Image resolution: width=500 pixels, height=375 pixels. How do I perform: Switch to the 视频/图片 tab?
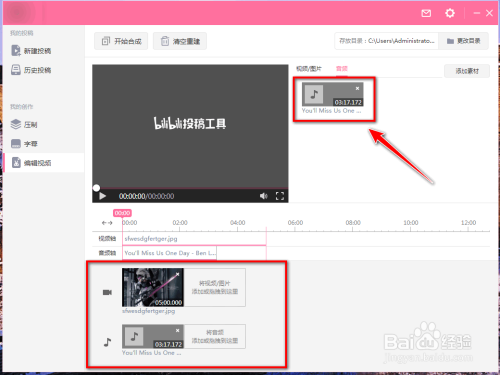(x=309, y=69)
